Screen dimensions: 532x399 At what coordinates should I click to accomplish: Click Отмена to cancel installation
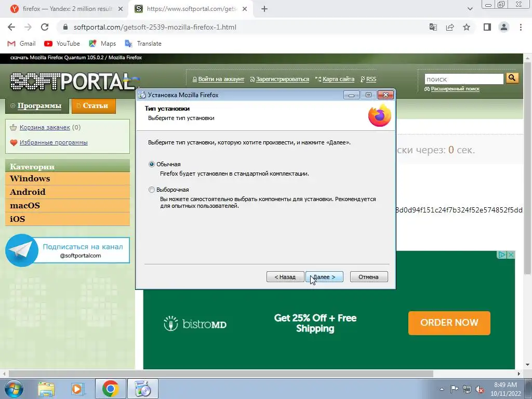click(x=369, y=277)
